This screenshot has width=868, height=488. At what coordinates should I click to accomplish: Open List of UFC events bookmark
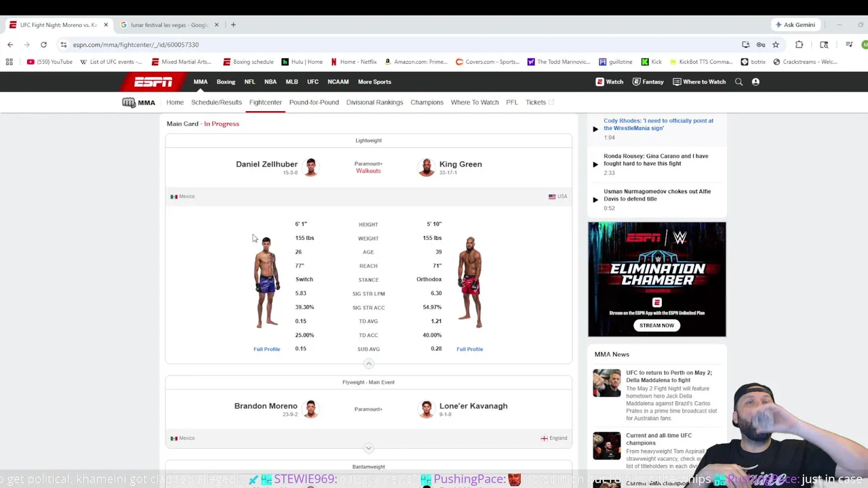click(111, 62)
